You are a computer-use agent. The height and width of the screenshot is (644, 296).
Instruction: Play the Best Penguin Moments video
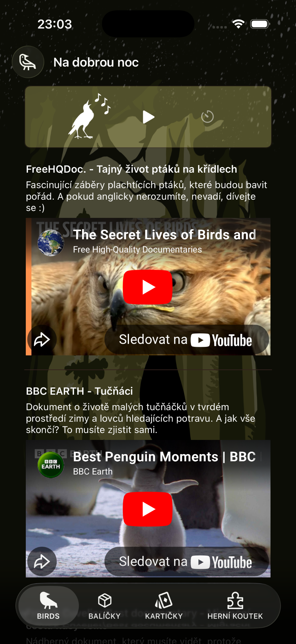pyautogui.click(x=148, y=509)
